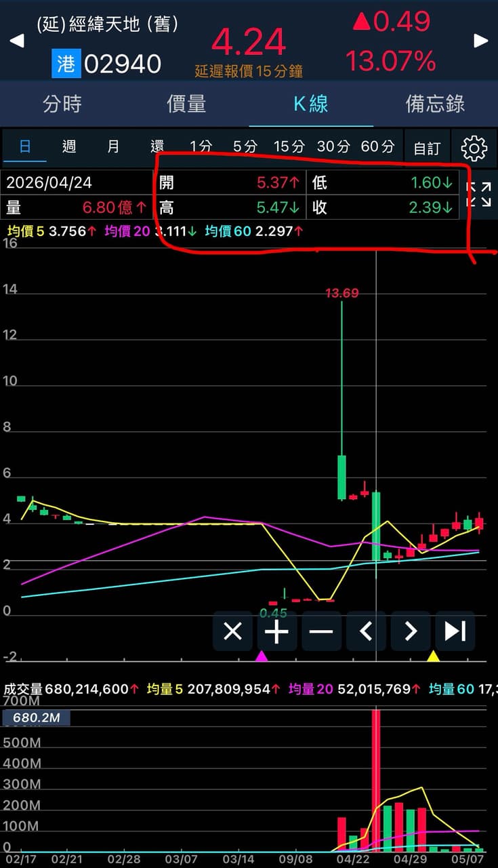
Task: Tap the 680.2M volume tag
Action: [x=36, y=718]
